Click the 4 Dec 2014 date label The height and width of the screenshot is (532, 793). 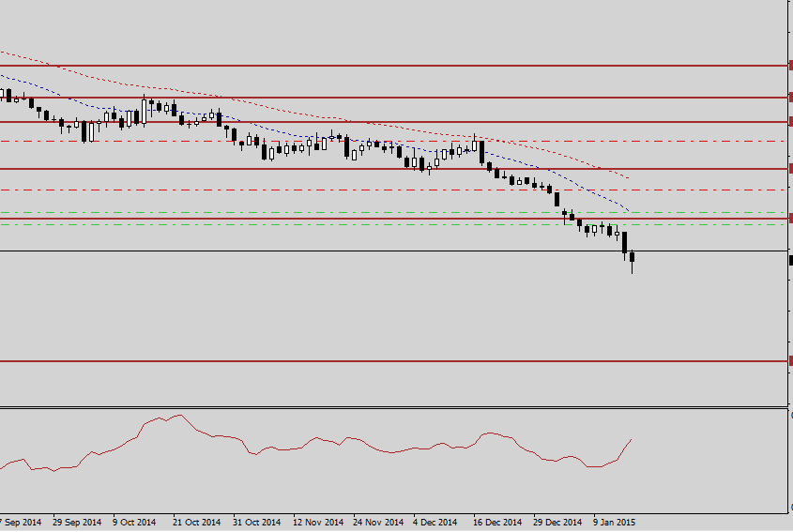pos(435,522)
